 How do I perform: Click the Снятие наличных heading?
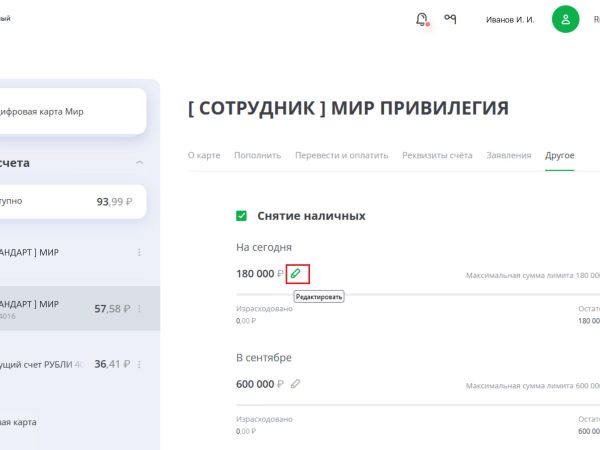tap(311, 216)
